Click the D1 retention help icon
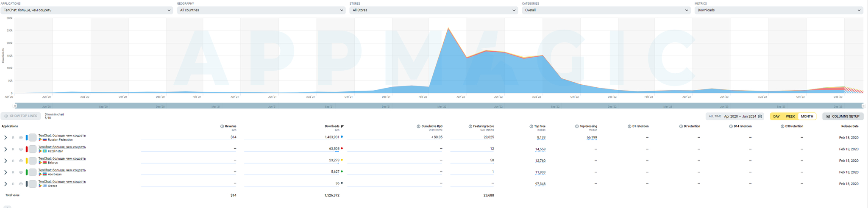 coord(629,126)
